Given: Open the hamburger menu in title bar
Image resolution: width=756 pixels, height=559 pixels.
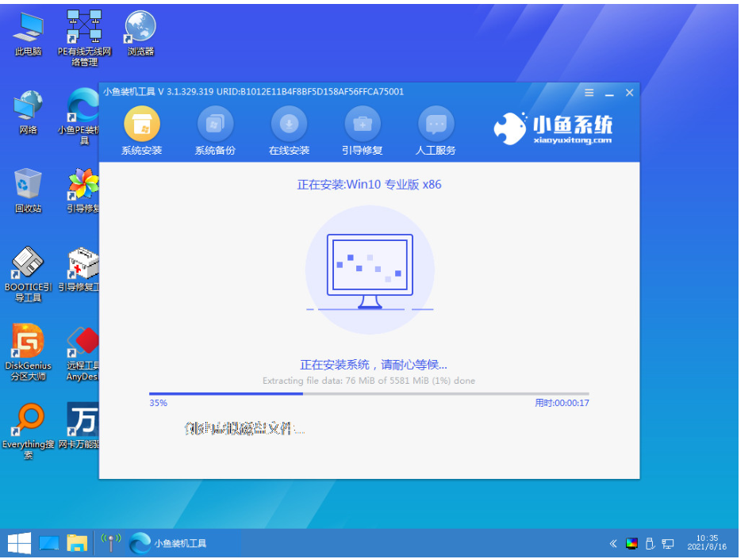Looking at the screenshot, I should (589, 92).
